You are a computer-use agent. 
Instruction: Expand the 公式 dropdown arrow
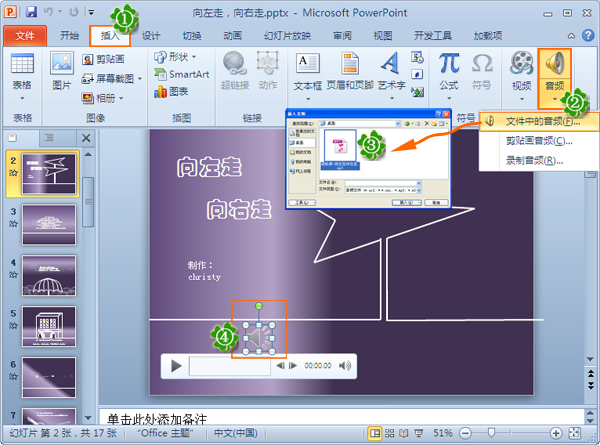coord(449,98)
